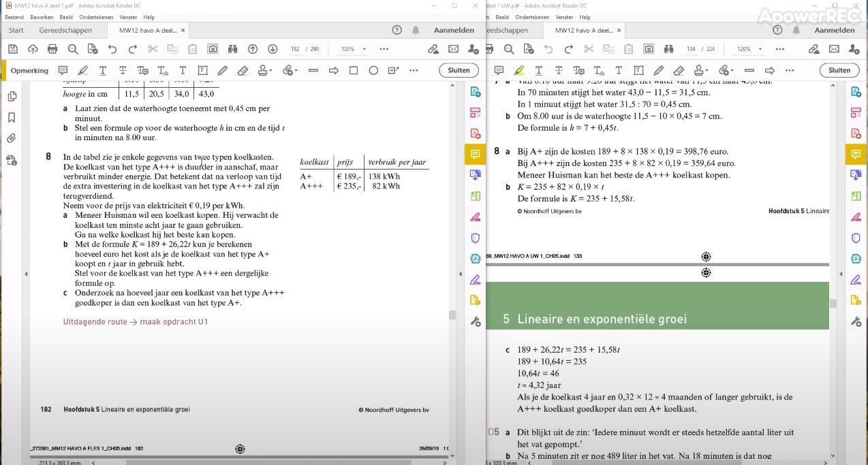Send file by email in left window

pyautogui.click(x=453, y=49)
